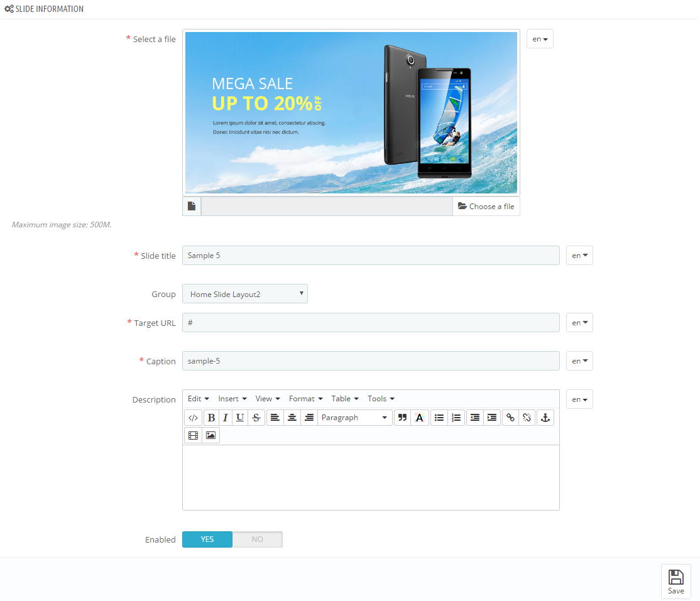Insert bullet list in description
Screen dimensions: 700x601
pyautogui.click(x=439, y=418)
